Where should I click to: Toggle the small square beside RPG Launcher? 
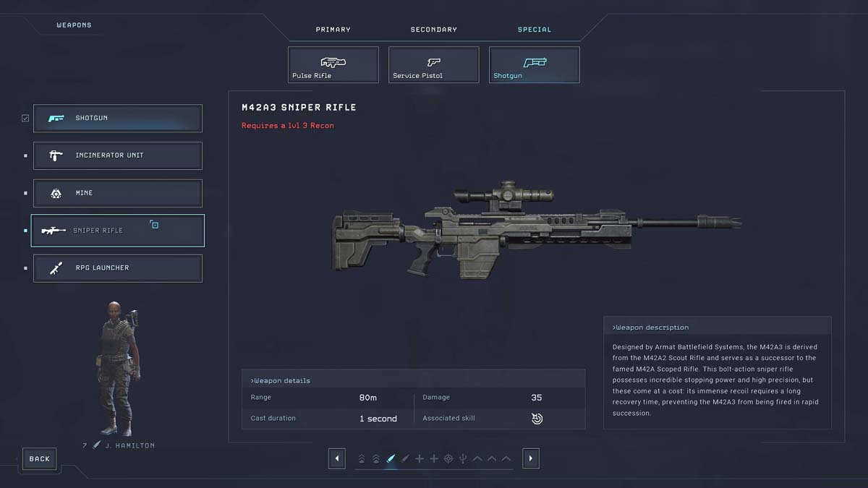tap(25, 267)
